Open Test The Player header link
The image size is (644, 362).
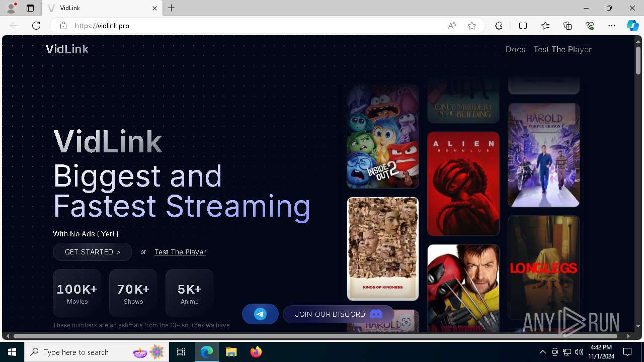(x=562, y=49)
